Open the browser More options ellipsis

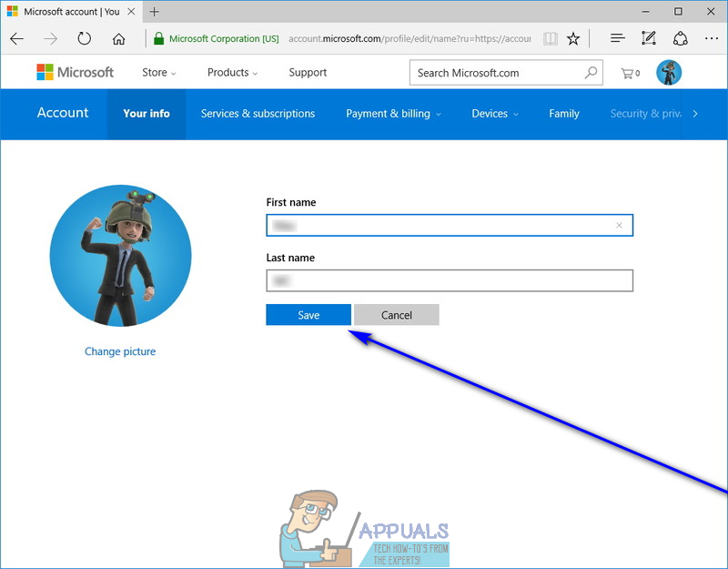[x=712, y=38]
